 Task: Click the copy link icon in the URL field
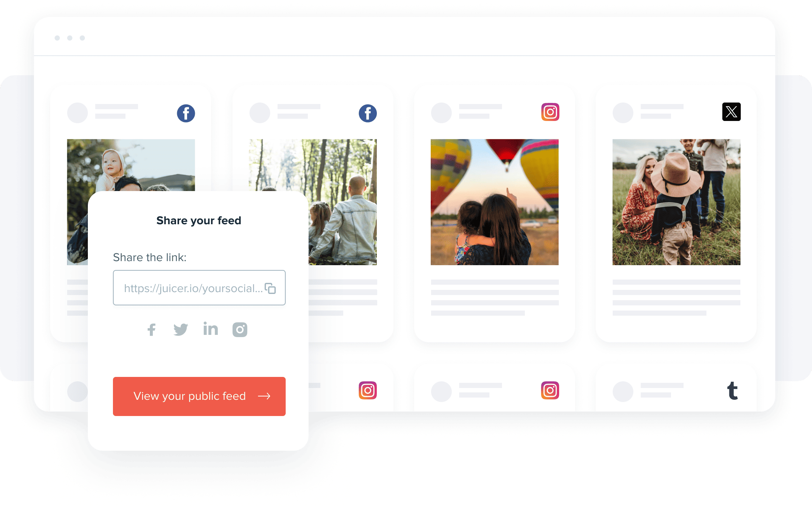(270, 288)
